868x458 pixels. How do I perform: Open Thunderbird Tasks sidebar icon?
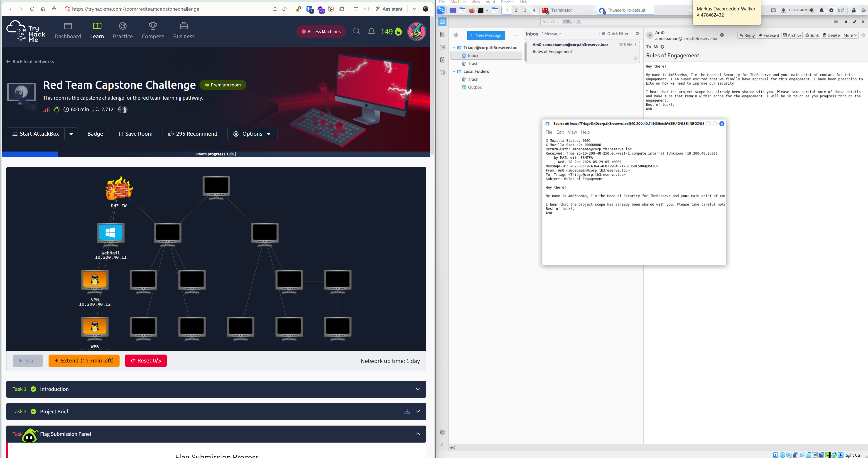442,60
